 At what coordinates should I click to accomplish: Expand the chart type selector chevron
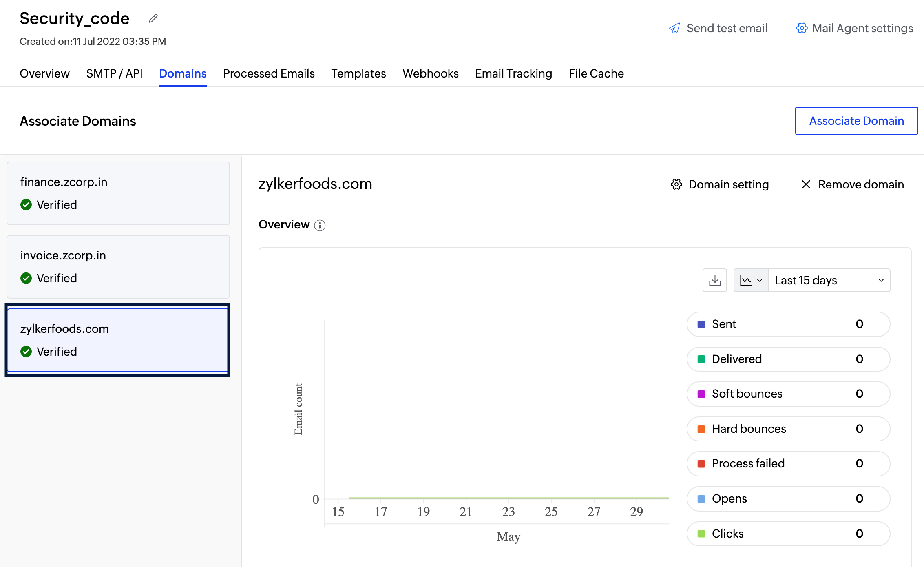(x=759, y=280)
